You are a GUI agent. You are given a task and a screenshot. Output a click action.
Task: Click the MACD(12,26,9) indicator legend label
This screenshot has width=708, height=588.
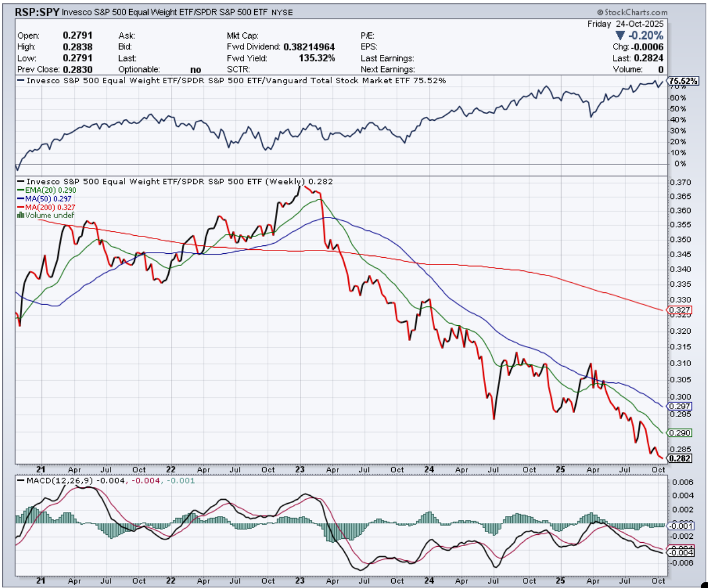point(60,480)
